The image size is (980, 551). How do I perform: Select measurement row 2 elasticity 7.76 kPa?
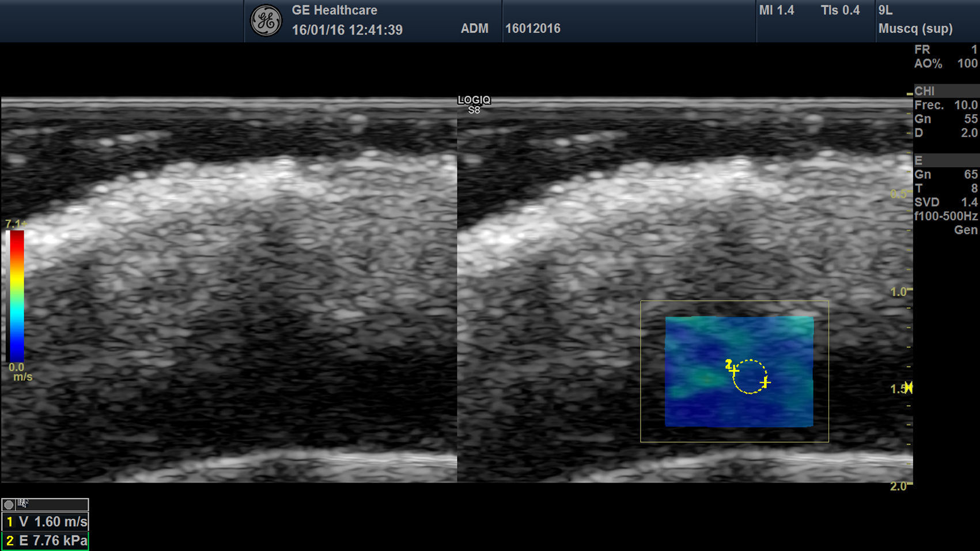point(45,541)
